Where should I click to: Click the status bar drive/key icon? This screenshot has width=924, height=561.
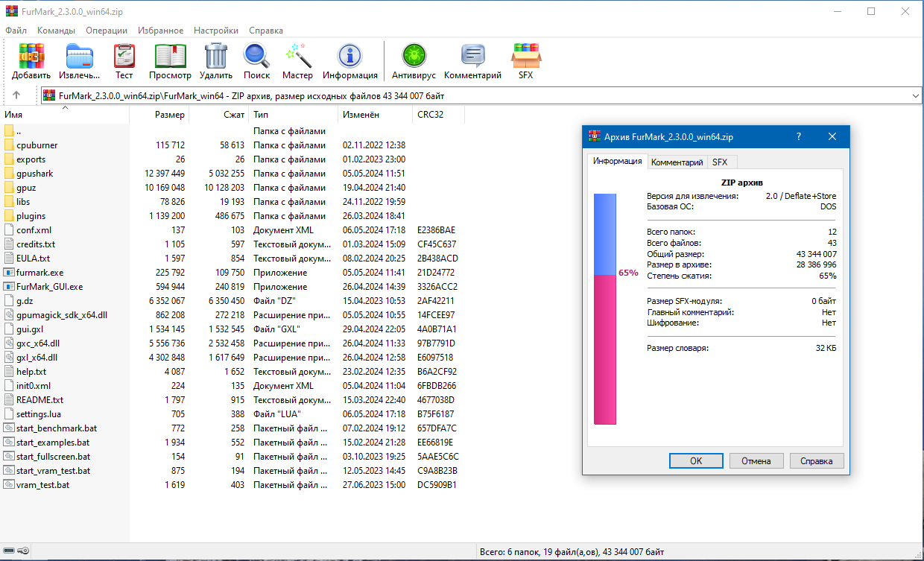(16, 551)
